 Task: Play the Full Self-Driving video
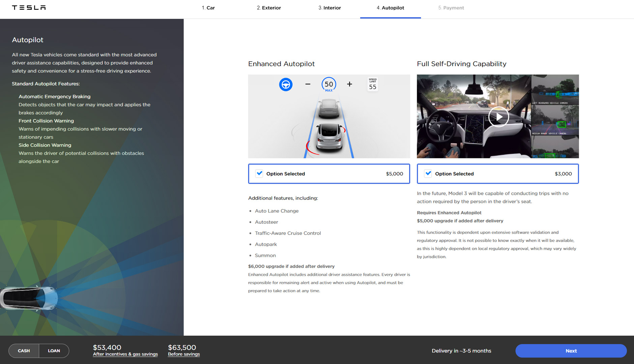(x=498, y=117)
